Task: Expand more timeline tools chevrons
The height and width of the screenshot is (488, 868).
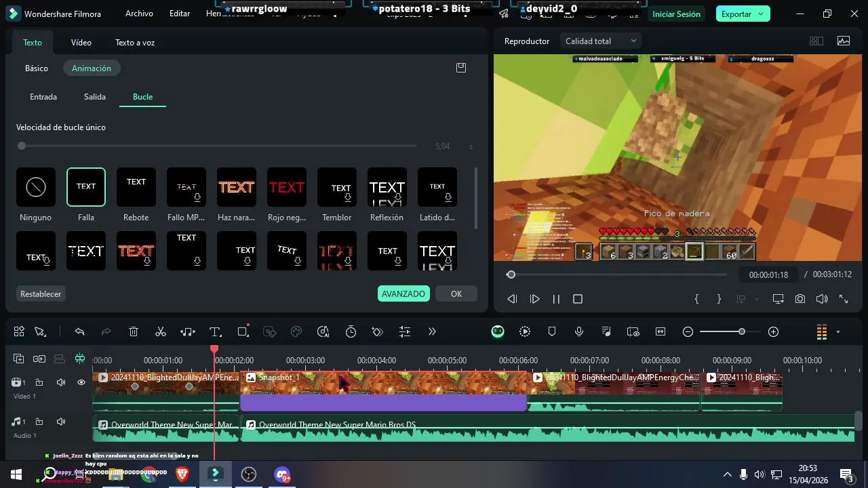Action: click(x=432, y=331)
